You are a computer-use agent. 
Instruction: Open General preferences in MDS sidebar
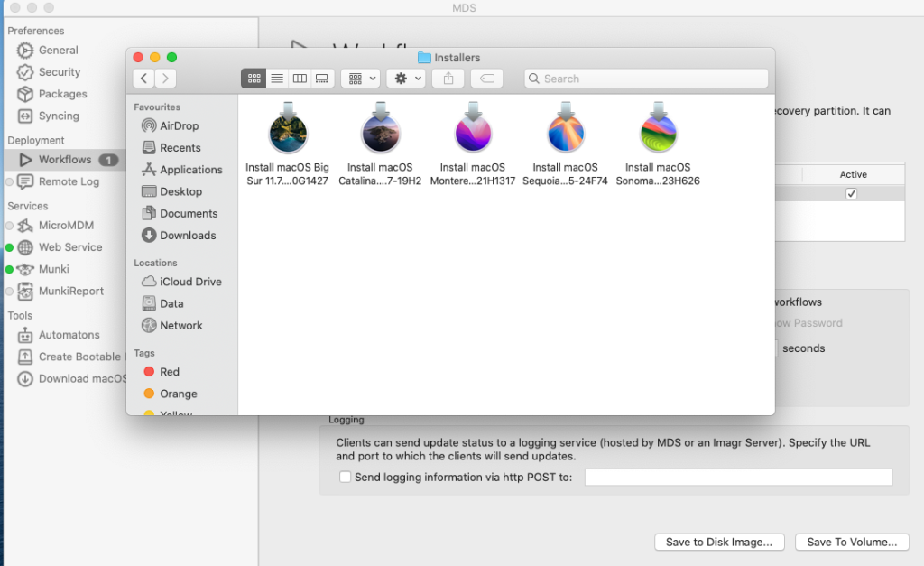pyautogui.click(x=48, y=51)
